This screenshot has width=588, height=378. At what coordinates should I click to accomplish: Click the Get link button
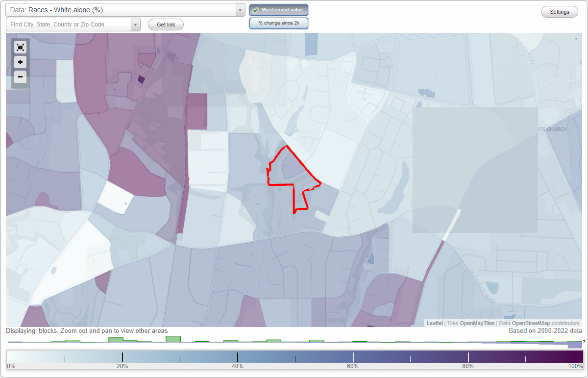[x=166, y=25]
